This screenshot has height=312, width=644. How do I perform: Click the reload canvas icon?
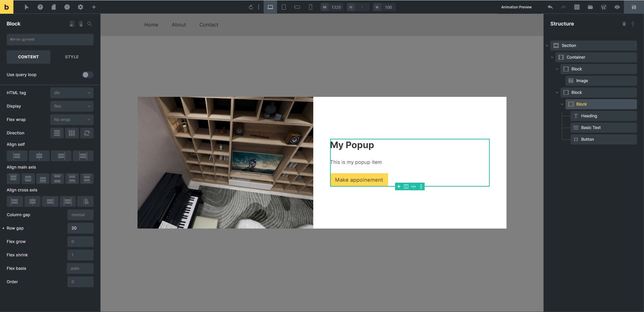click(251, 7)
